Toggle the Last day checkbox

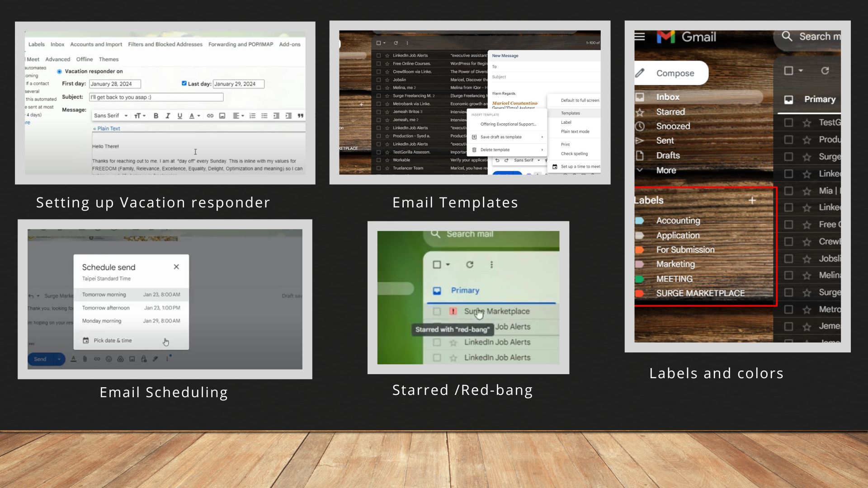click(x=184, y=83)
